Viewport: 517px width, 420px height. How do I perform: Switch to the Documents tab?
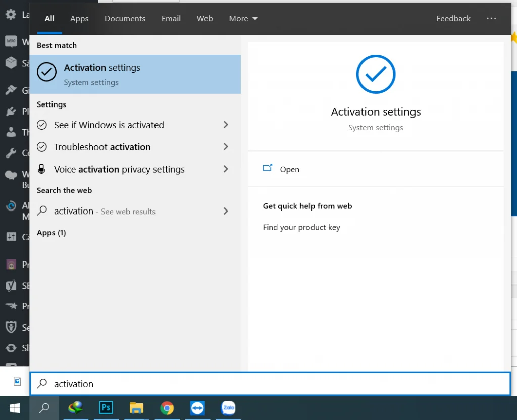pyautogui.click(x=125, y=18)
